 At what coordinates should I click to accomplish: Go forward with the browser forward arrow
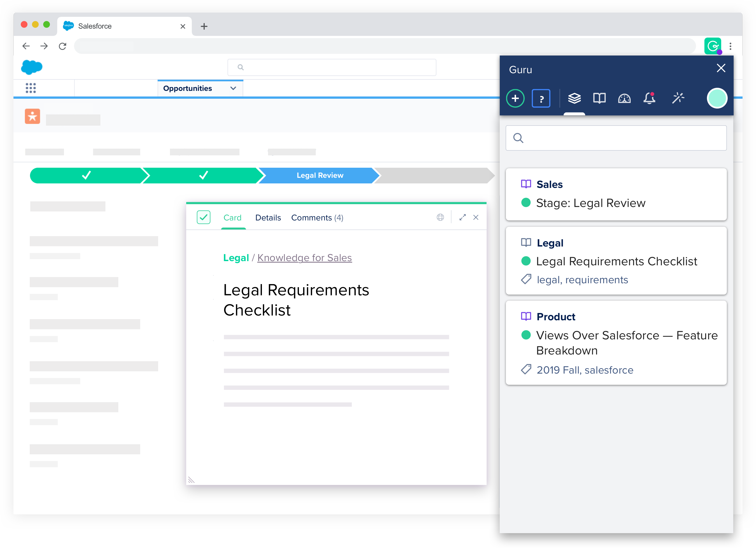(44, 46)
